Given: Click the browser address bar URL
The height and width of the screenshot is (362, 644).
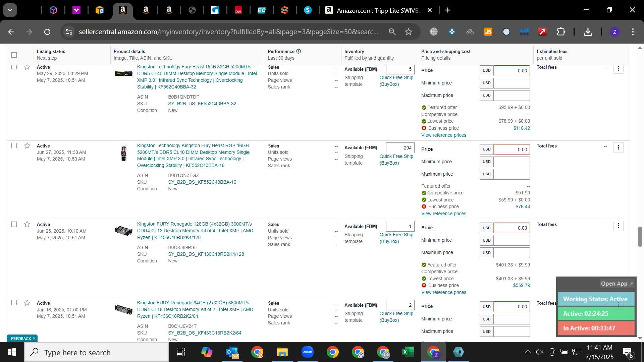Looking at the screenshot, I should (x=228, y=32).
